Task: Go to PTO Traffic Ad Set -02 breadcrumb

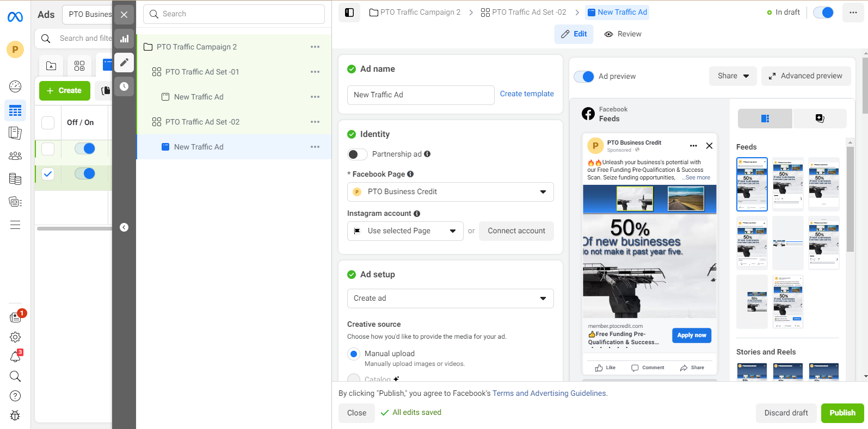Action: [524, 13]
